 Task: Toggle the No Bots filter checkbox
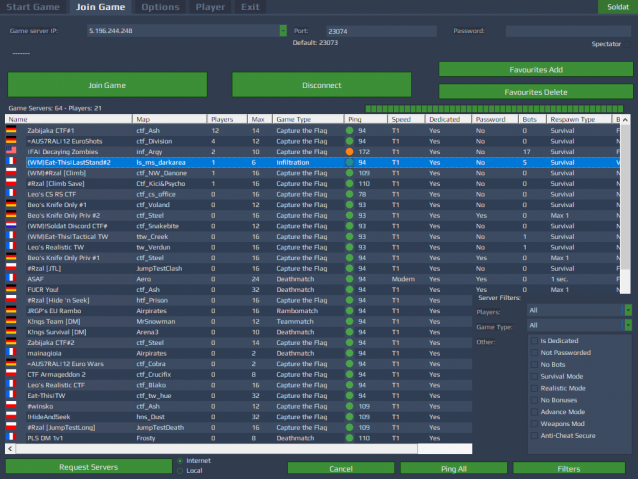(533, 366)
